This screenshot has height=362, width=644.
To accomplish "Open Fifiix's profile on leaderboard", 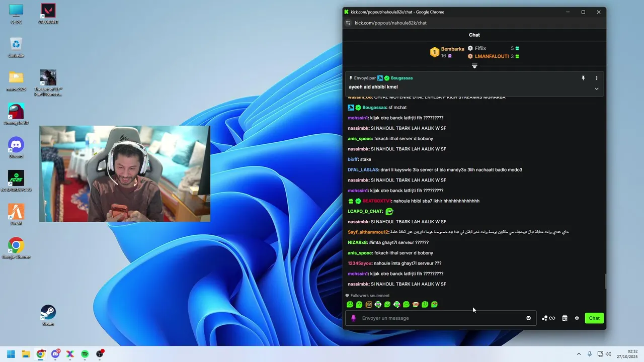I will click(x=480, y=48).
